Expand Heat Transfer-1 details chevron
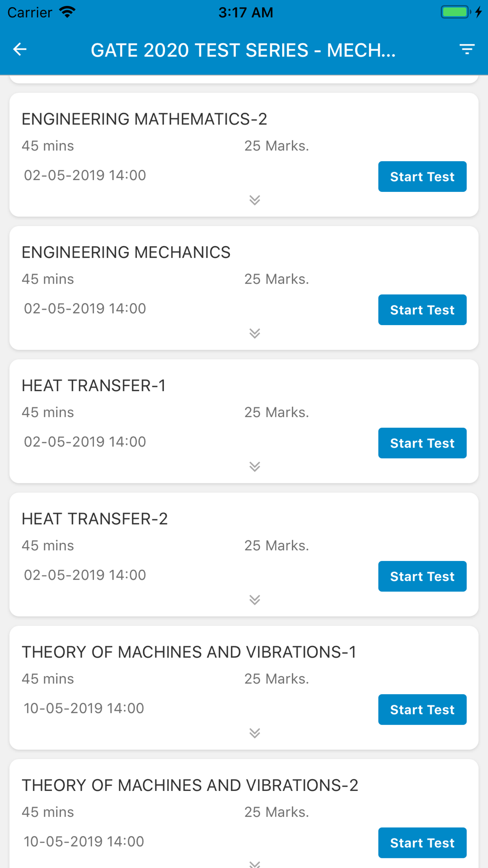 [x=255, y=467]
